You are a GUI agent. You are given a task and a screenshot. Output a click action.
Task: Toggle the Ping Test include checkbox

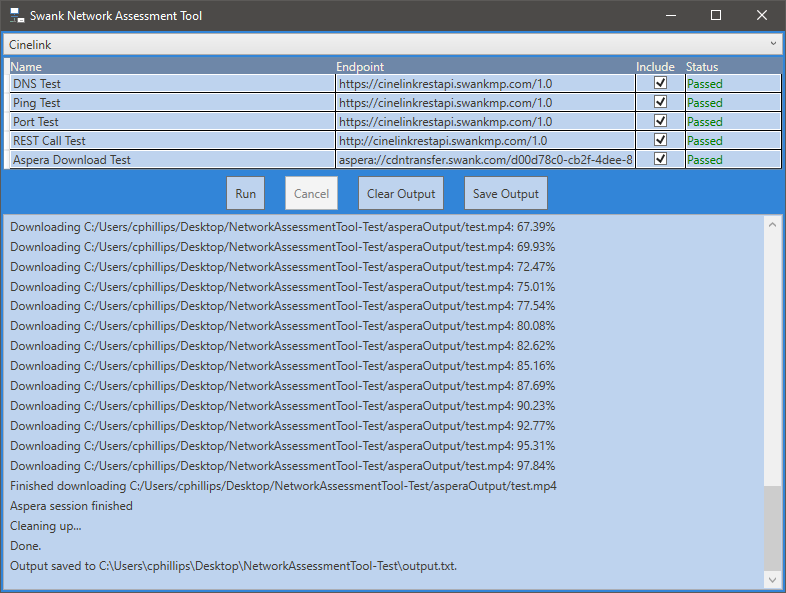[x=660, y=102]
